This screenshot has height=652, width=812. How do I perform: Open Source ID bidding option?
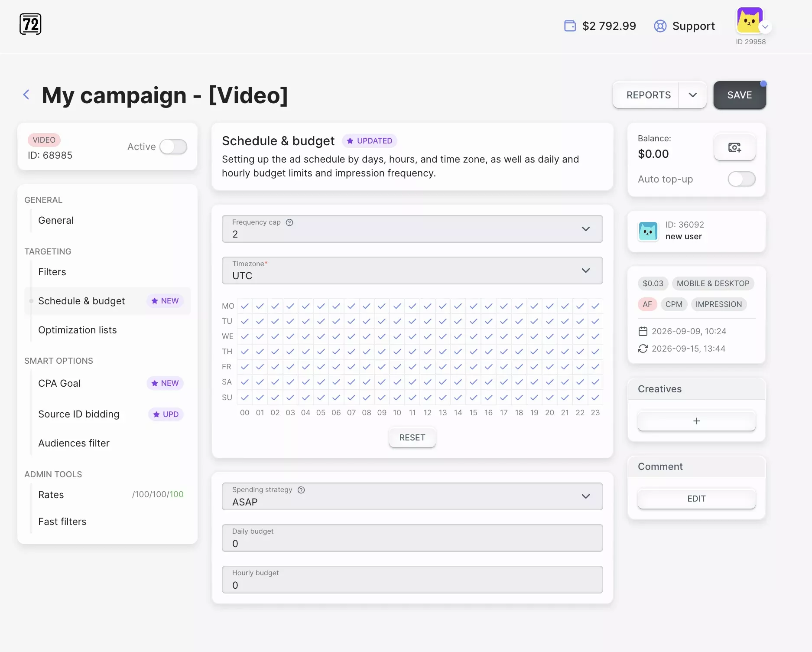(x=78, y=414)
